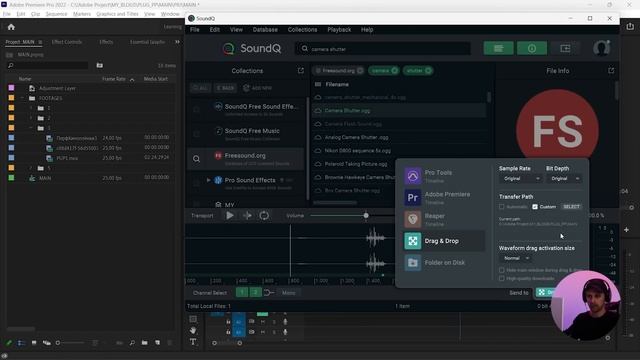
Task: Open the SoundQ Playback menu
Action: point(339,30)
